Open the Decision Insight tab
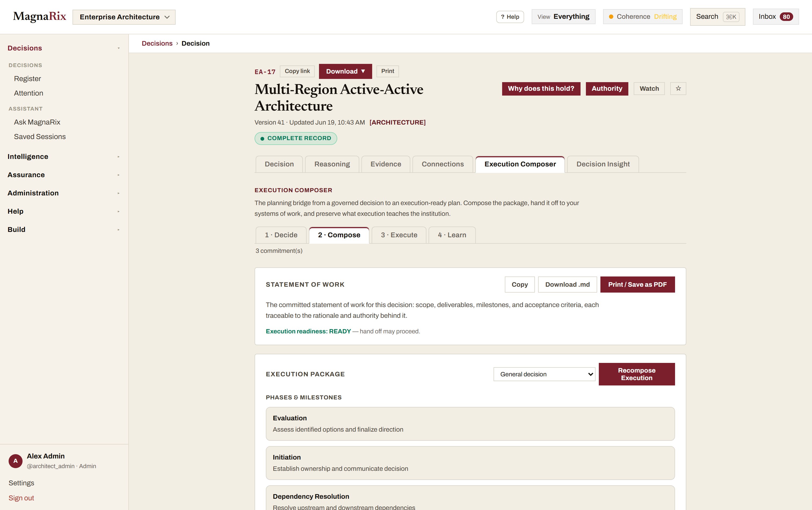The height and width of the screenshot is (510, 812). click(603, 164)
